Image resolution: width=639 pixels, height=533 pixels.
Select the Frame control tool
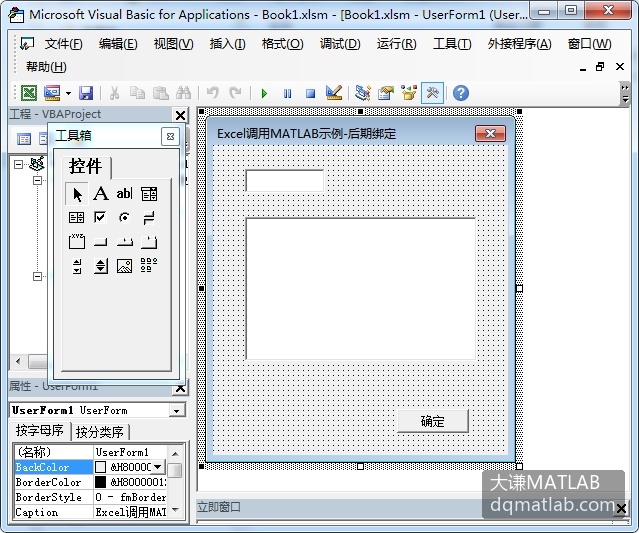77,242
